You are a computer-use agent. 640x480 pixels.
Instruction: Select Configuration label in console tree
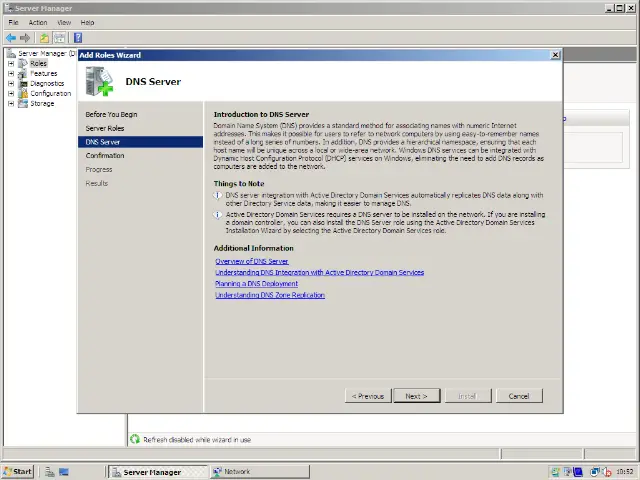[51, 93]
